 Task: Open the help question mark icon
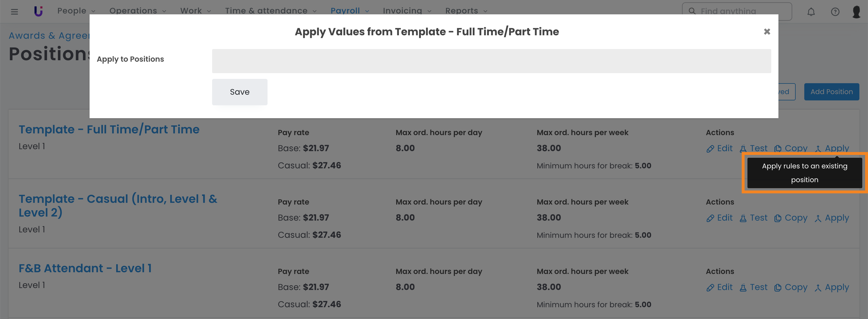pos(835,12)
